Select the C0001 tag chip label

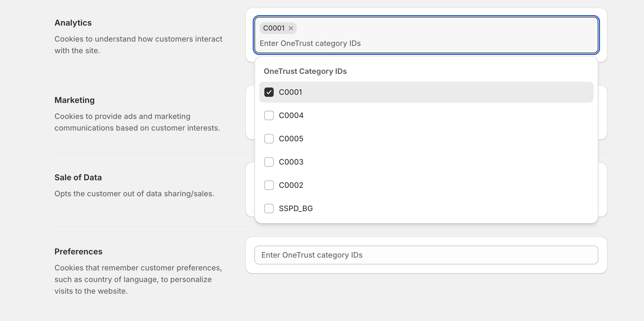click(274, 28)
